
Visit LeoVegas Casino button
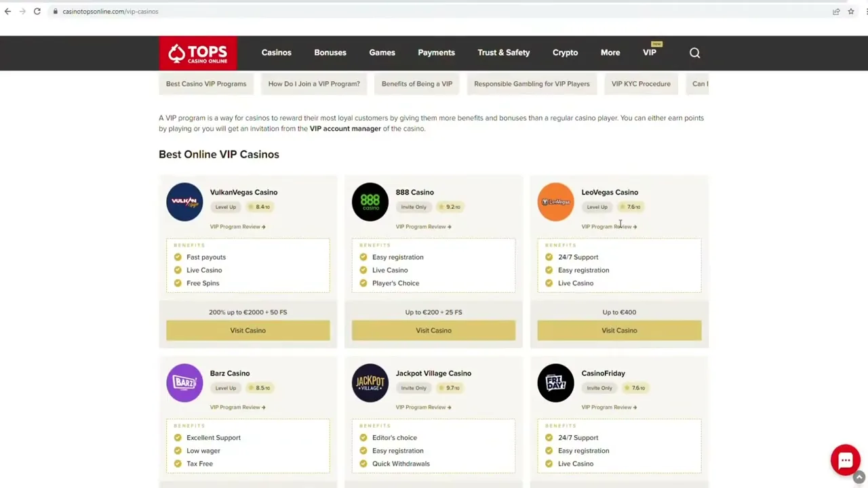point(619,331)
